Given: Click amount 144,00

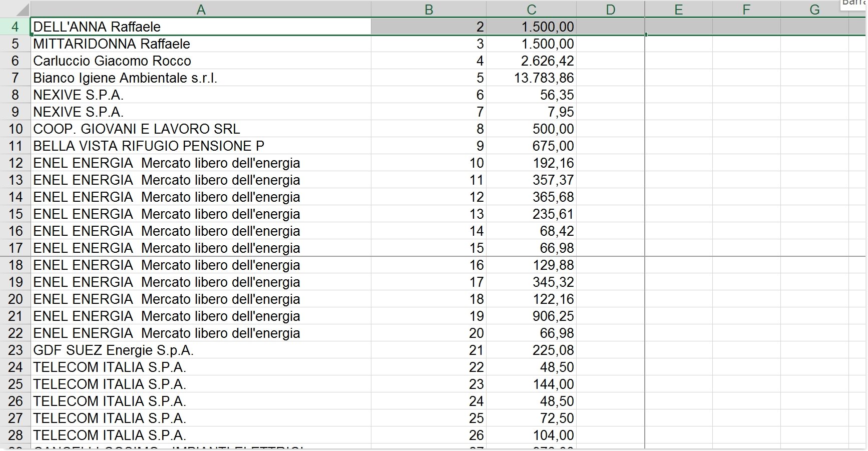Looking at the screenshot, I should click(531, 384).
